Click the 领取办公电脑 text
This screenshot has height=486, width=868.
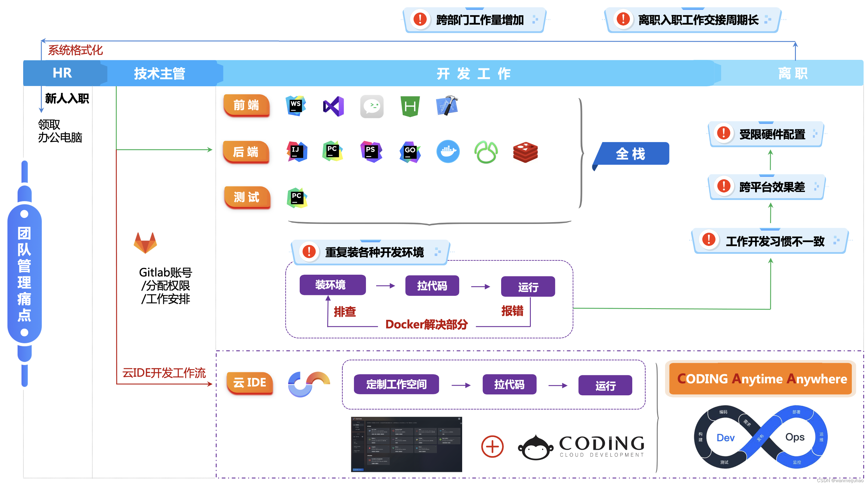coord(60,131)
